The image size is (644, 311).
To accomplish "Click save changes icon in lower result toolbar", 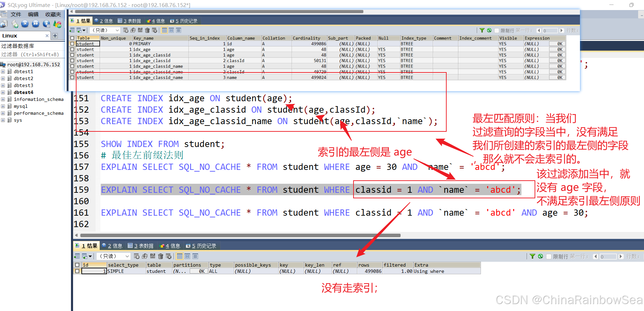I will (153, 256).
